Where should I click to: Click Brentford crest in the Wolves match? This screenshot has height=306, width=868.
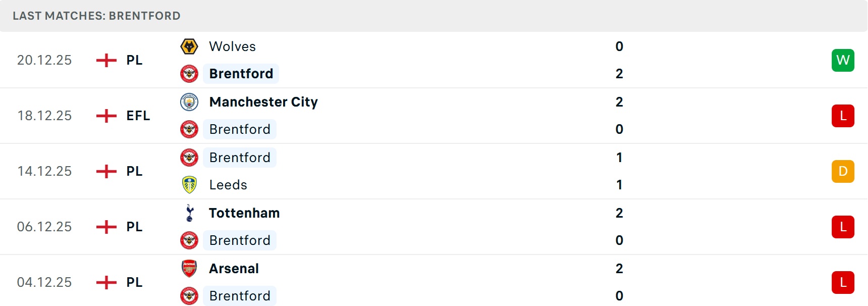pyautogui.click(x=189, y=74)
